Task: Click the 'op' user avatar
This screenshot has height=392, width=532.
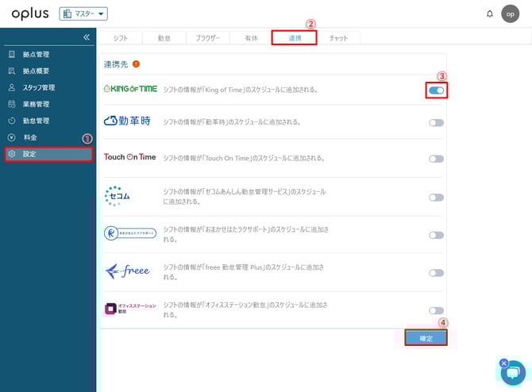Action: pyautogui.click(x=511, y=14)
